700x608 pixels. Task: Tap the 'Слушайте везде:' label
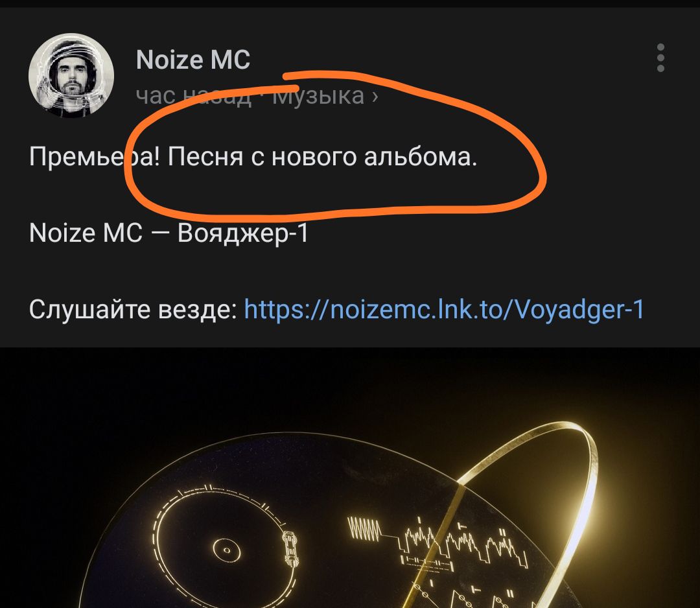click(x=133, y=309)
